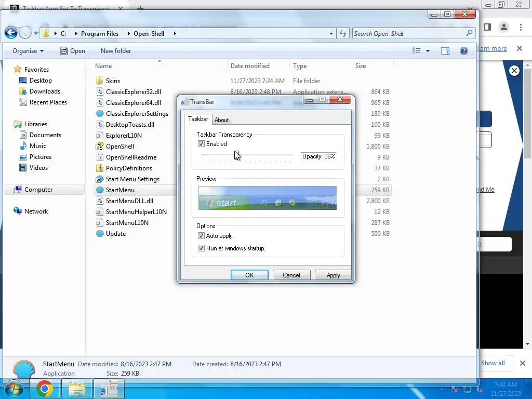Select the Update application icon
532x399 pixels.
click(x=99, y=234)
